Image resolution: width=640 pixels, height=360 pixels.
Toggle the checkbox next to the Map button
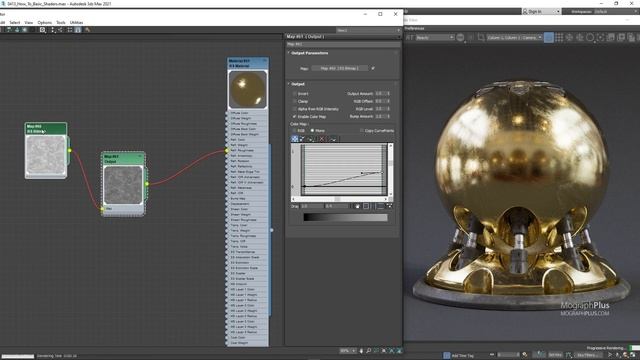[373, 68]
